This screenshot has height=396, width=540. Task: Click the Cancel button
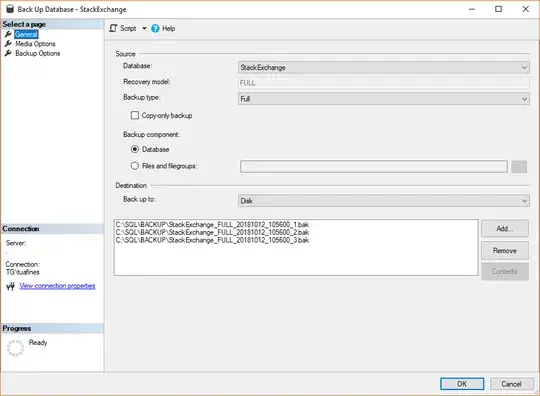tap(511, 384)
